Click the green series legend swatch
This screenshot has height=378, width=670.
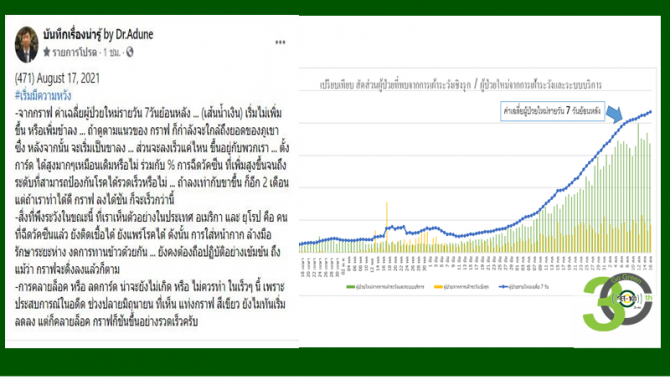click(x=350, y=287)
